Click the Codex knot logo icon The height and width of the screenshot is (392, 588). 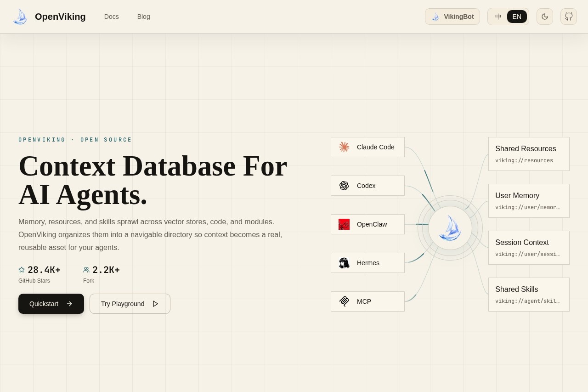tap(344, 186)
